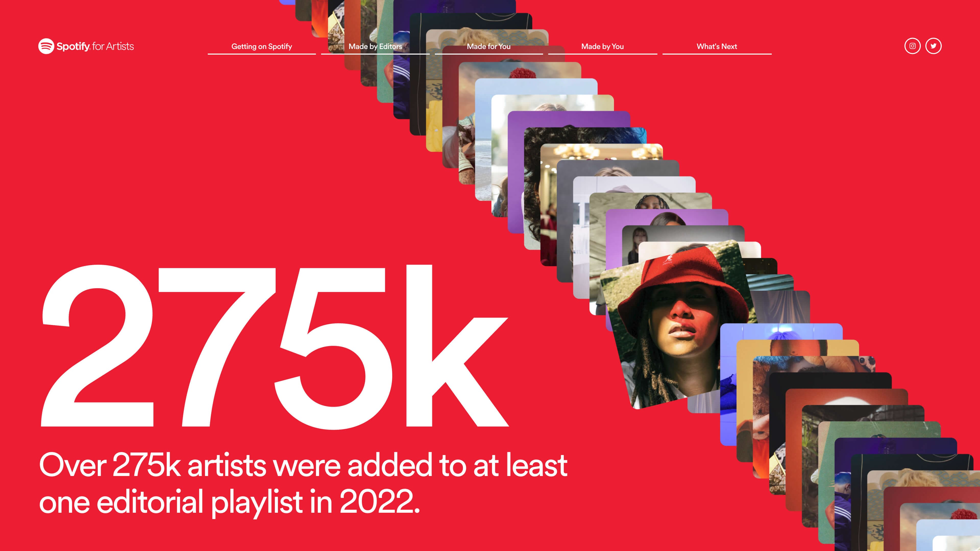Click the Spotify circular logo icon

(46, 46)
